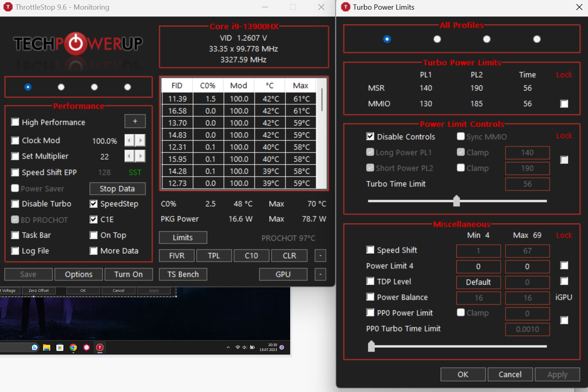Adjust the Turbo Time Limit slider handle
Viewport: 588px width, 392px height.
[x=456, y=201]
